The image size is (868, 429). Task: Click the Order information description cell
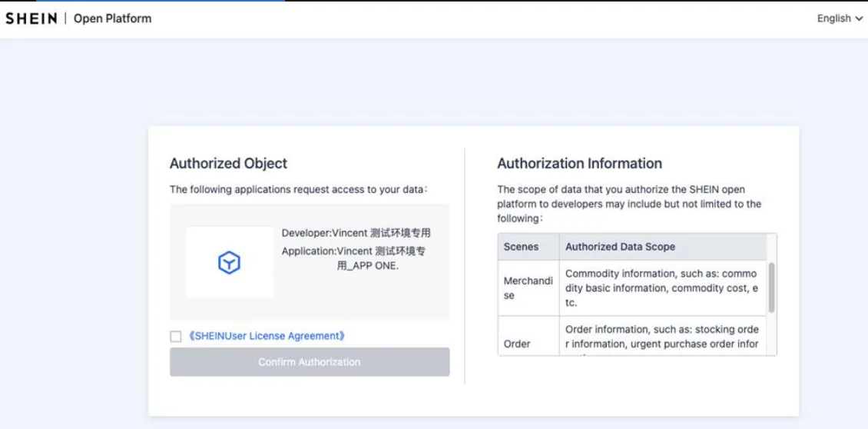(x=663, y=337)
